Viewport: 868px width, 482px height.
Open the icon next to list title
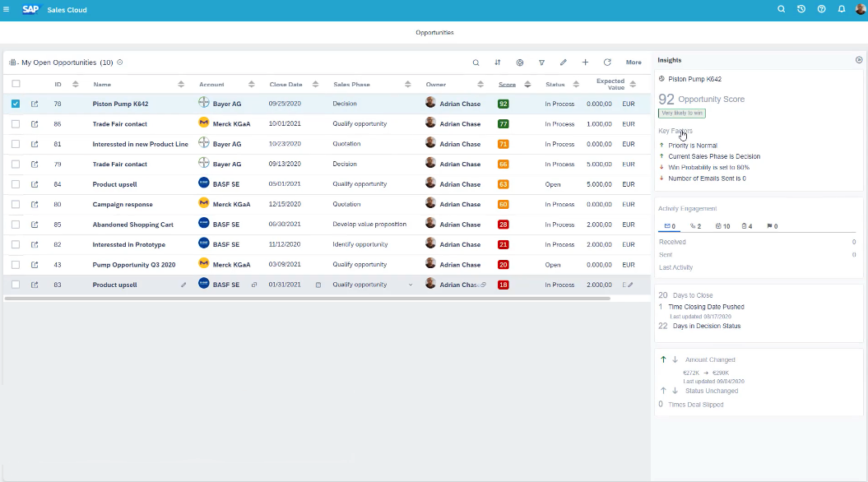pos(119,63)
